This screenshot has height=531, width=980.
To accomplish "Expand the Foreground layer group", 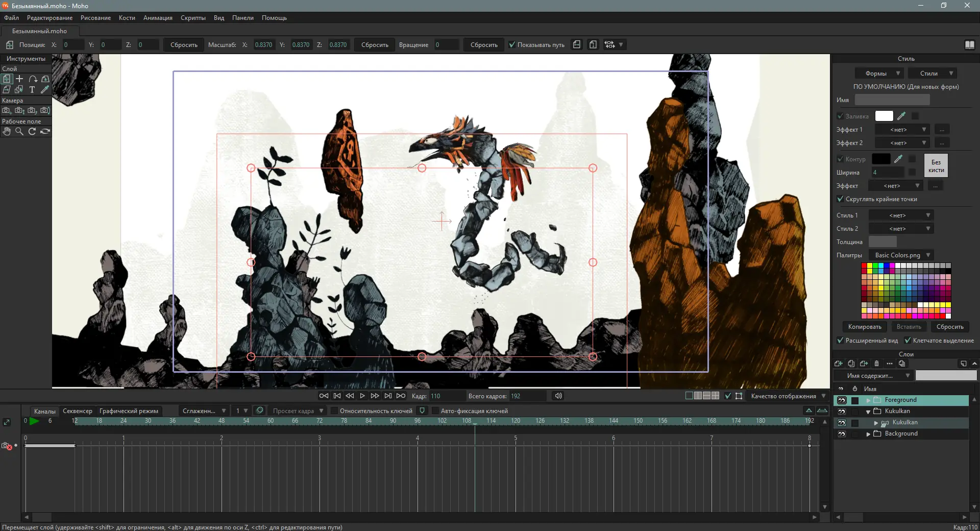I will 868,400.
